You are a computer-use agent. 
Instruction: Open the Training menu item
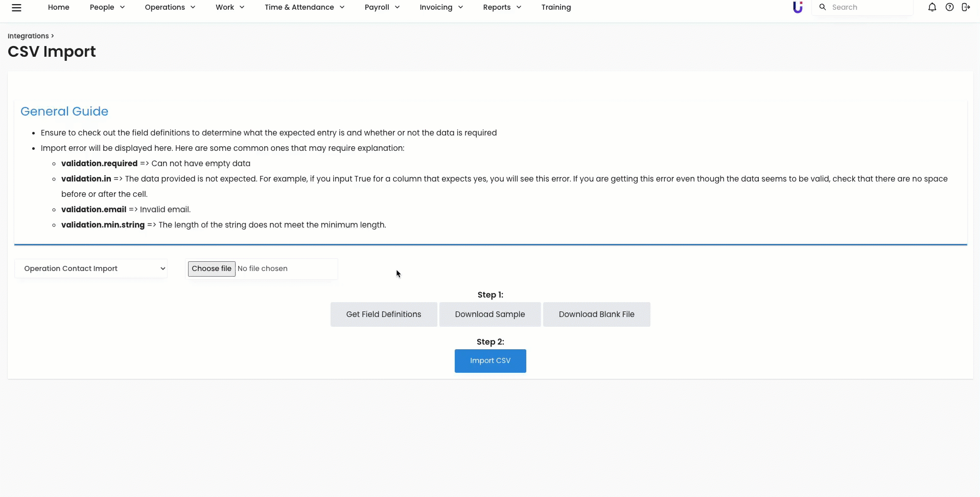coord(556,7)
